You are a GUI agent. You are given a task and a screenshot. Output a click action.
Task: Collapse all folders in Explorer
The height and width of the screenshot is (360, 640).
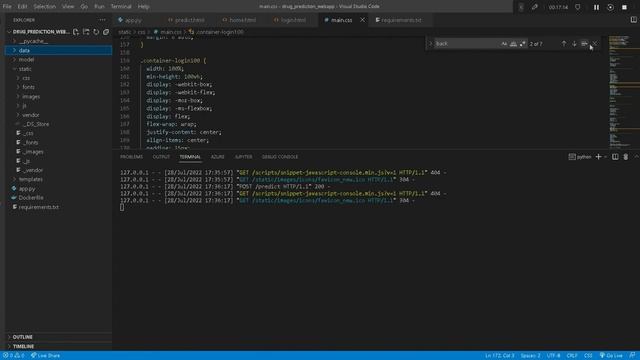coord(106,32)
